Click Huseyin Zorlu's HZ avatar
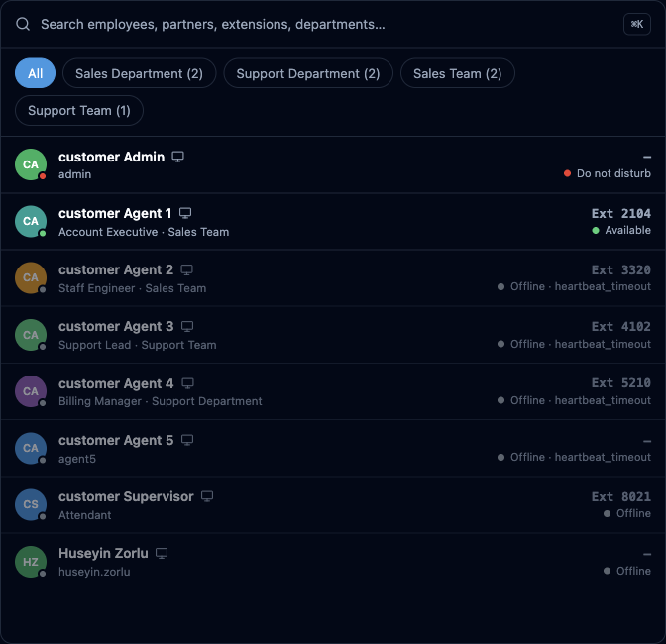 (31, 561)
